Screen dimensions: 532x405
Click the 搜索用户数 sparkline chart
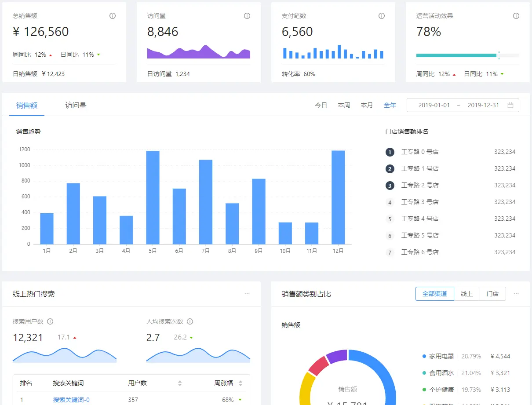click(x=65, y=355)
